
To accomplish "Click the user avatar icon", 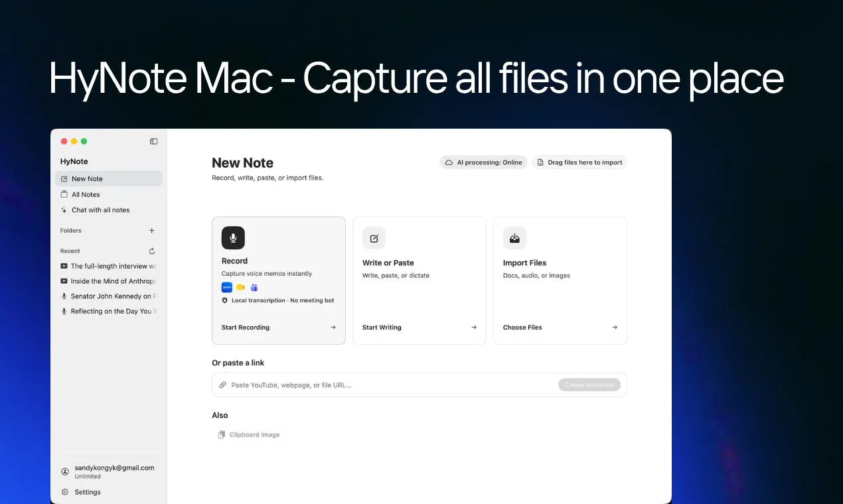I will pos(64,472).
